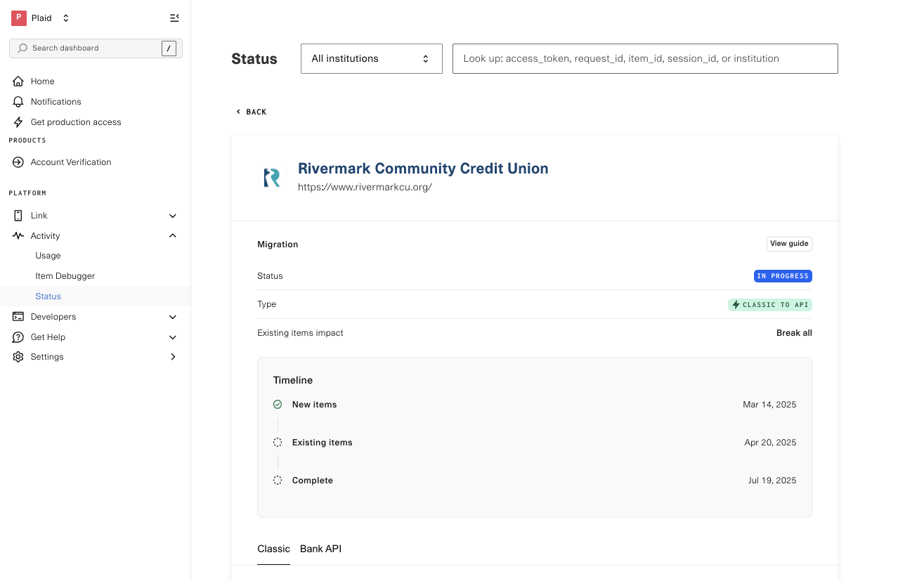This screenshot has height=581, width=924.
Task: Click the Notifications bell icon
Action: [18, 102]
